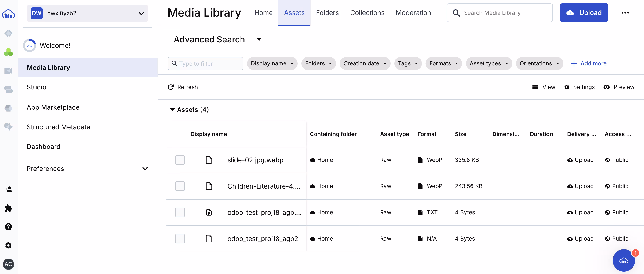The height and width of the screenshot is (274, 644).
Task: Click the Refresh icon
Action: point(171,87)
